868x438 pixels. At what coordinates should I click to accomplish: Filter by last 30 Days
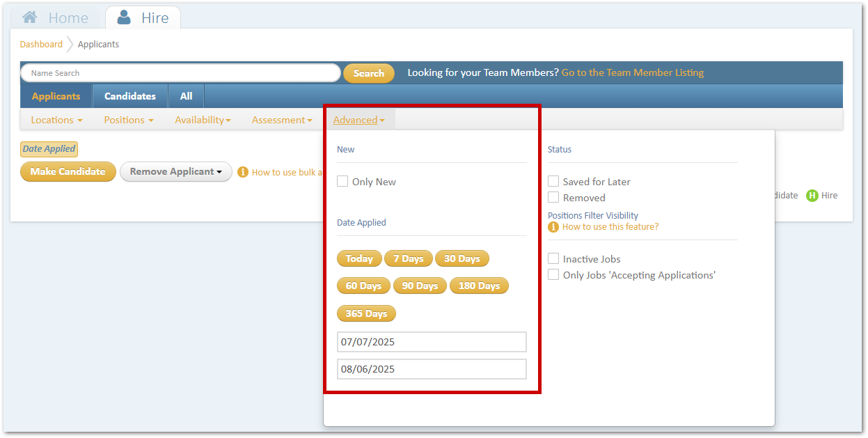[x=462, y=259]
